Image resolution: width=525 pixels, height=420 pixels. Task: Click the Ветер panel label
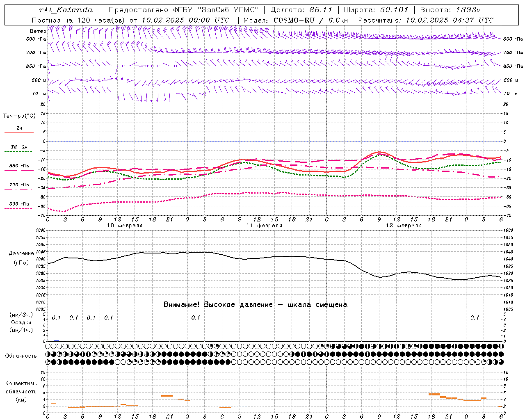(38, 31)
